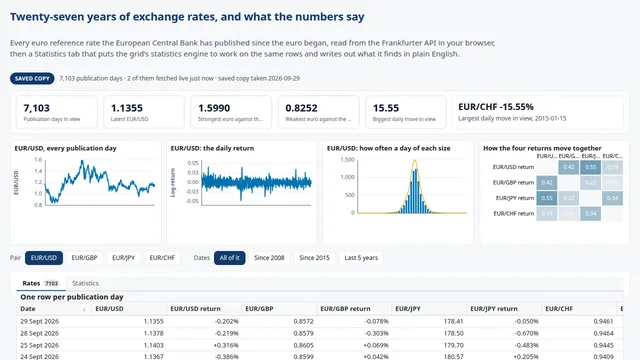640x360 pixels.
Task: Click the 'EUR/JPY' column header in the table
Action: (429, 309)
